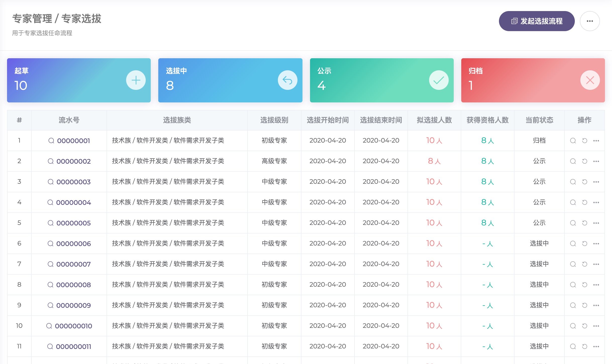
Task: Click the 流水号 column header
Action: click(69, 120)
